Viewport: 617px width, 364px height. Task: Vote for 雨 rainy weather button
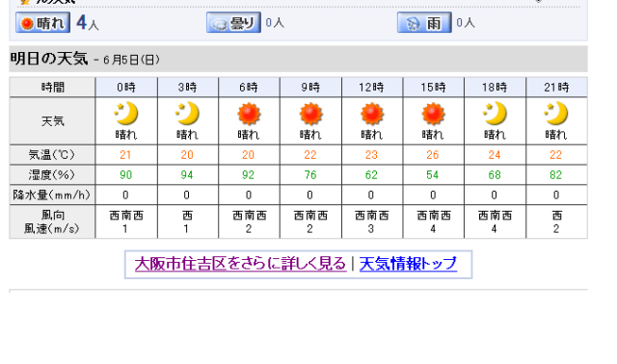pyautogui.click(x=424, y=22)
